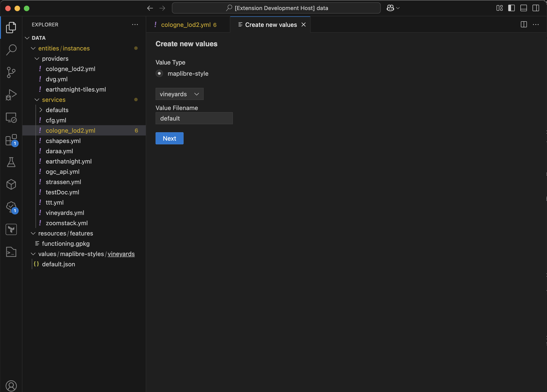This screenshot has width=547, height=392.
Task: Open the vineyards dropdown
Action: point(179,94)
